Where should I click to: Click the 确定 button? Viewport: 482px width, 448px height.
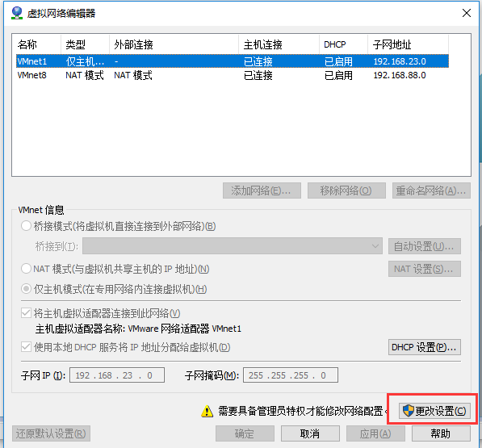245,433
